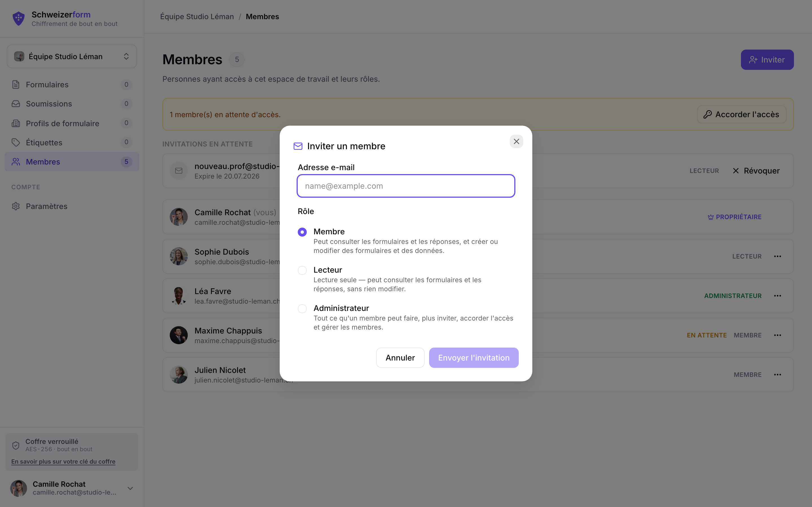This screenshot has height=507, width=812.
Task: Focus the Adresse e-mail input field
Action: tap(406, 186)
